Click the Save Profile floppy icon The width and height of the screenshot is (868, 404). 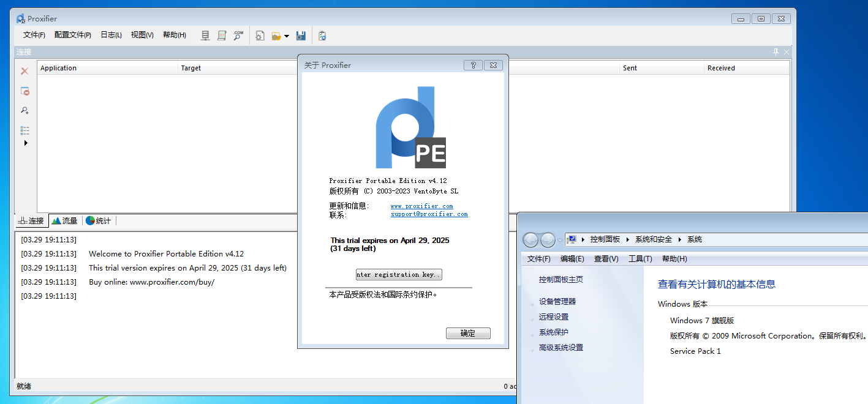[301, 36]
